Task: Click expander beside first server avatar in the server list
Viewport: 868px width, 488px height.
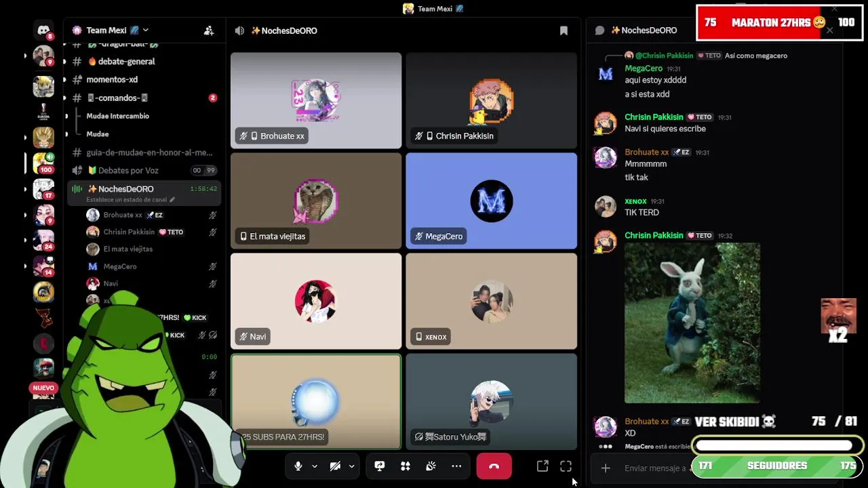Action: coord(26,56)
